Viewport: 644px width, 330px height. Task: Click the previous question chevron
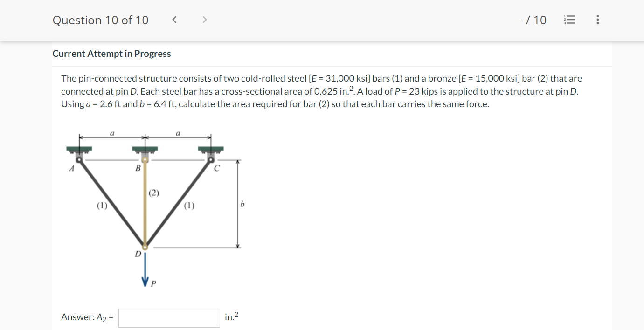174,20
